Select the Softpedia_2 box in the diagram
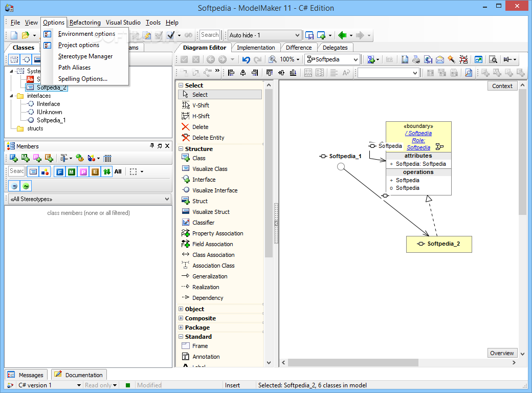 pos(439,244)
